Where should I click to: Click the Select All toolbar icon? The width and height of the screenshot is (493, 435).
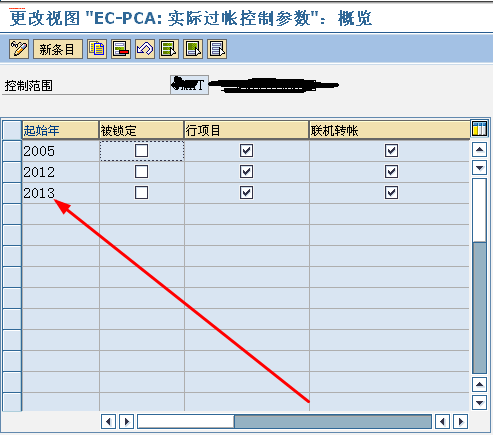tap(169, 49)
